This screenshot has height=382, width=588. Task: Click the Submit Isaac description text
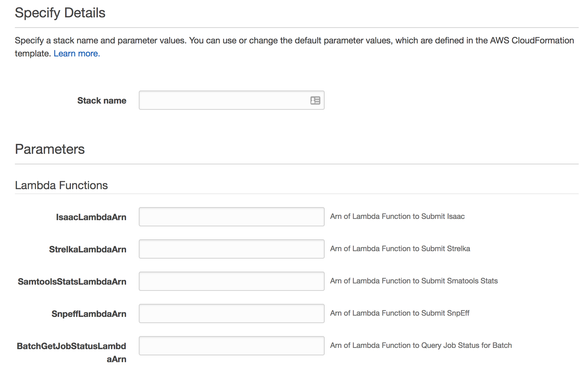(x=397, y=216)
